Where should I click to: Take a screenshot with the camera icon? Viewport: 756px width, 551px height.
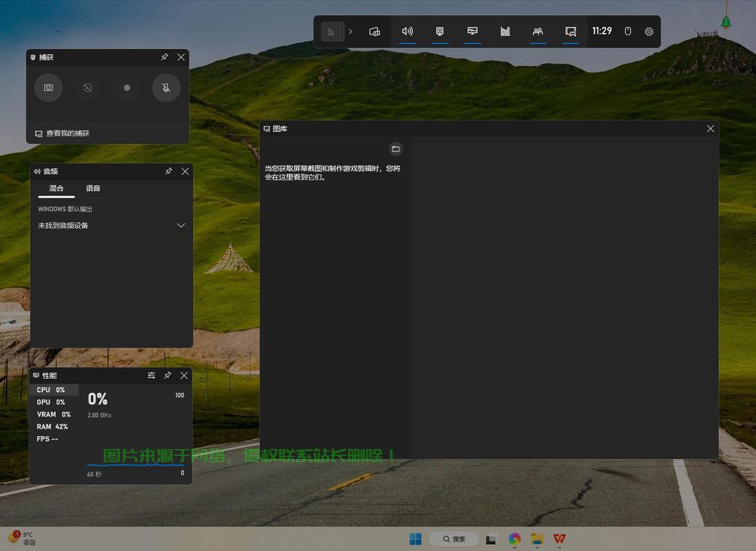[x=48, y=87]
